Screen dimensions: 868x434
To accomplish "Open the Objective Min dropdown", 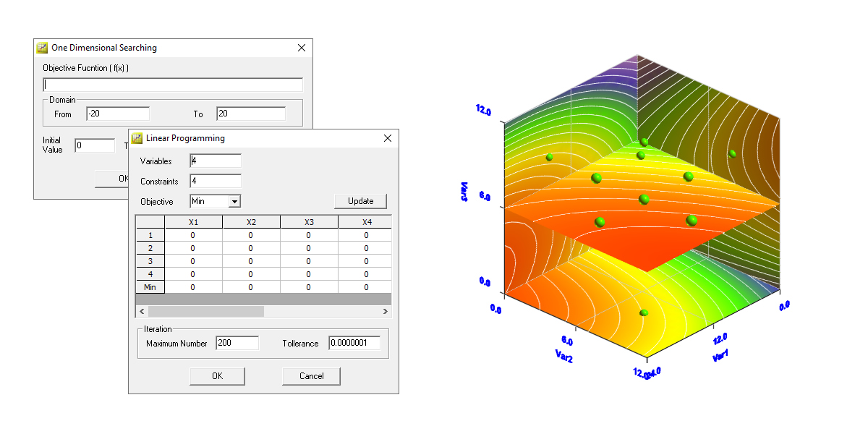I will click(234, 201).
